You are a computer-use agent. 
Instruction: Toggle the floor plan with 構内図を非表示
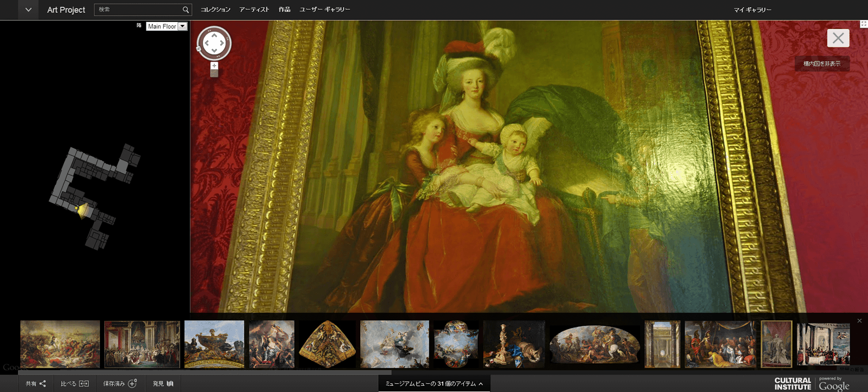pos(822,64)
